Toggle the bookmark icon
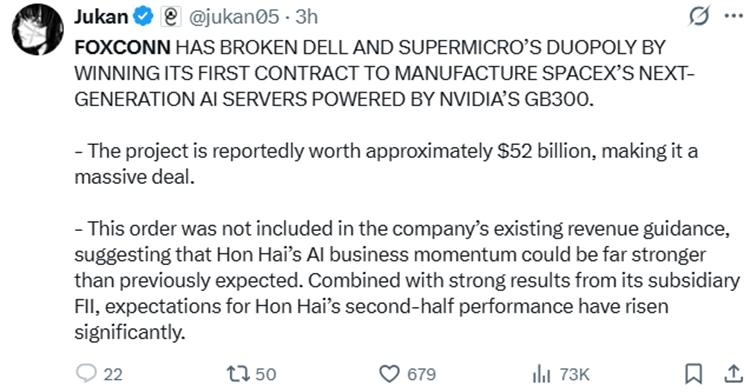The image size is (750, 392). [x=694, y=374]
